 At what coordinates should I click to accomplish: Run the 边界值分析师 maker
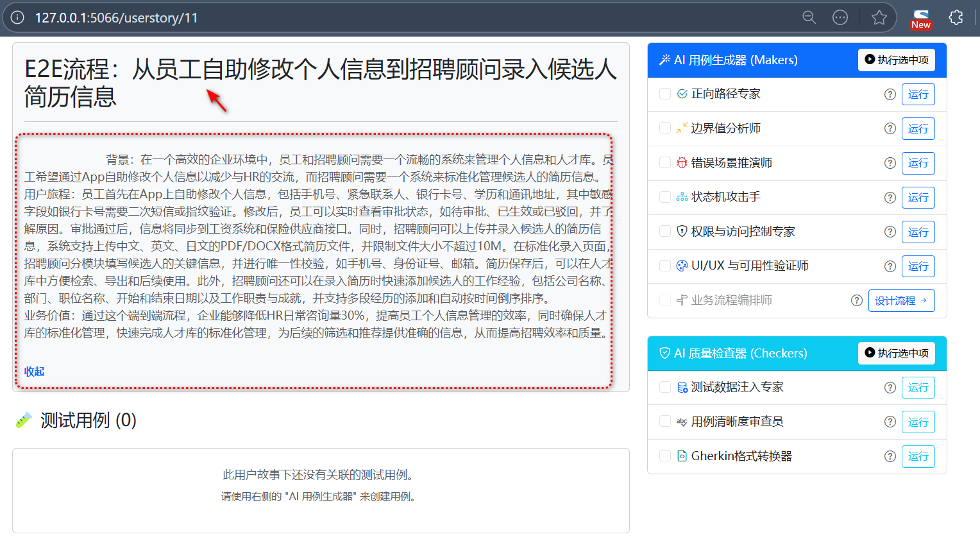click(918, 129)
